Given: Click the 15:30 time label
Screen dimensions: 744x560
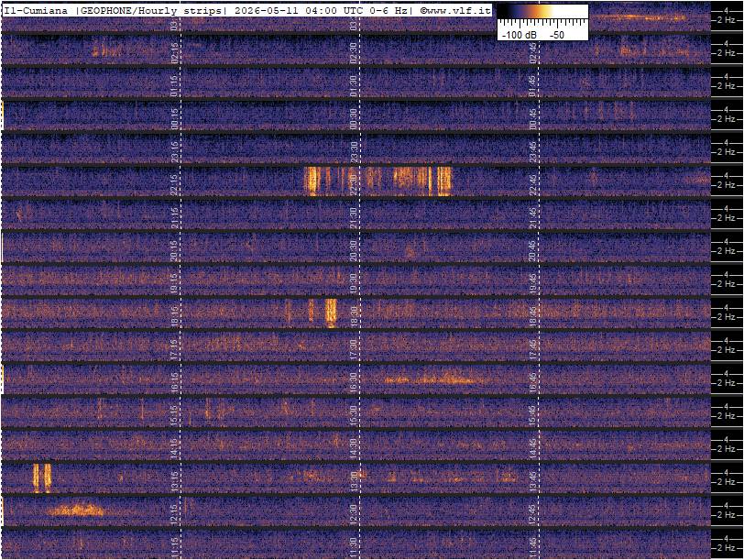Looking at the screenshot, I should [354, 415].
